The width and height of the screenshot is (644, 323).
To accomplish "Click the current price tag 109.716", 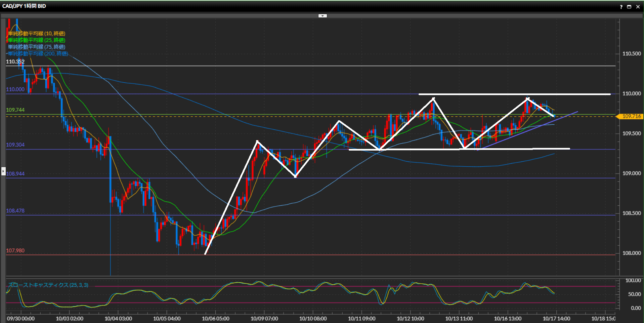I will (x=631, y=116).
